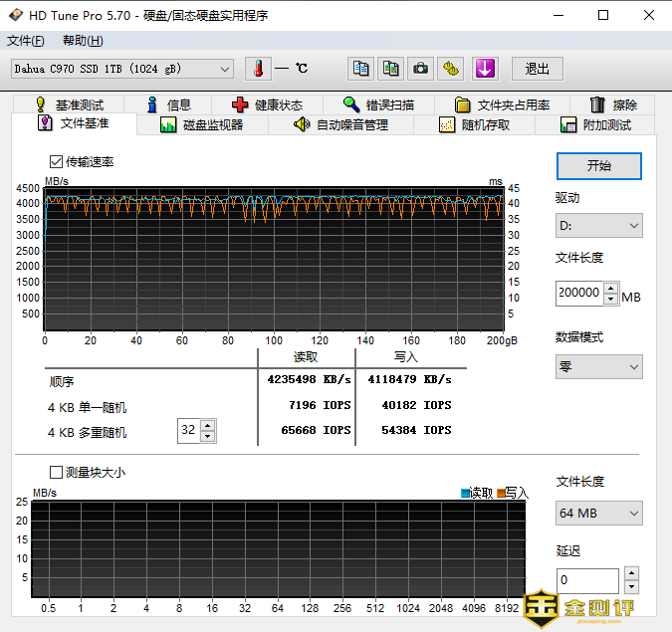Image resolution: width=672 pixels, height=632 pixels.
Task: Open the 文件(F) menu
Action: [26, 41]
